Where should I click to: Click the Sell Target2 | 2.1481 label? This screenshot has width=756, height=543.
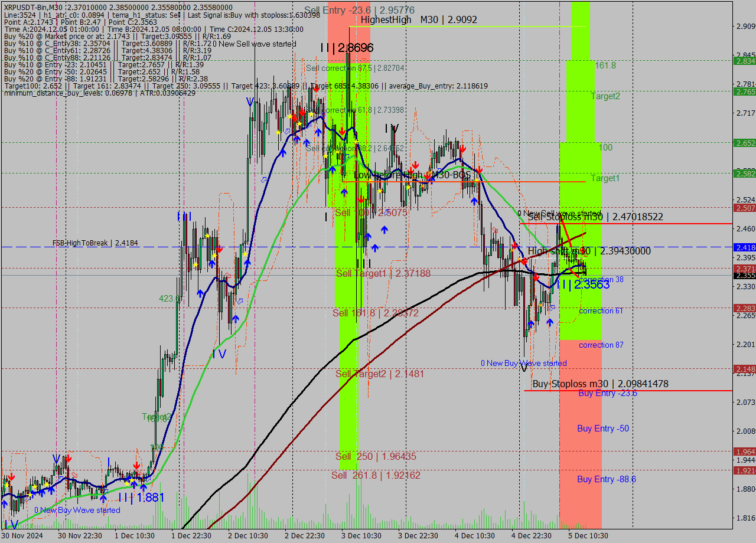click(380, 374)
